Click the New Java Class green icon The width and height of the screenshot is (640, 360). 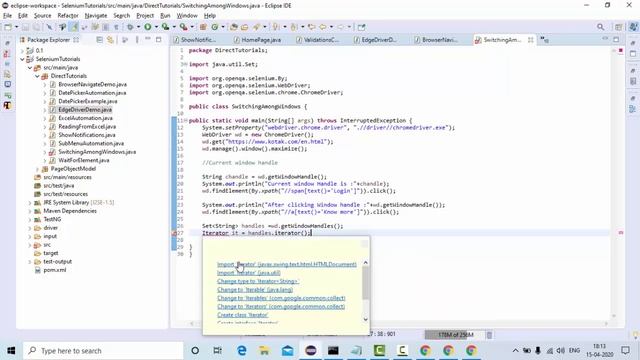(x=215, y=27)
